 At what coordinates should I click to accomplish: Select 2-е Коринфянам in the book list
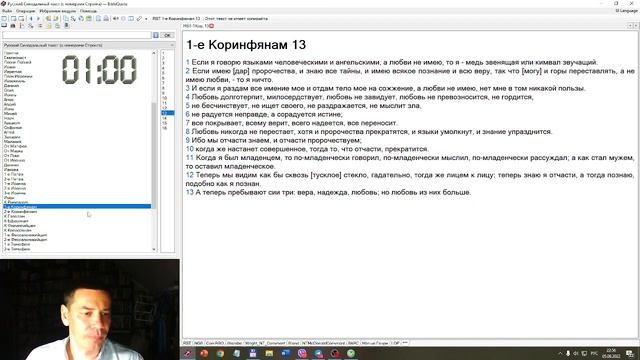pyautogui.click(x=20, y=212)
